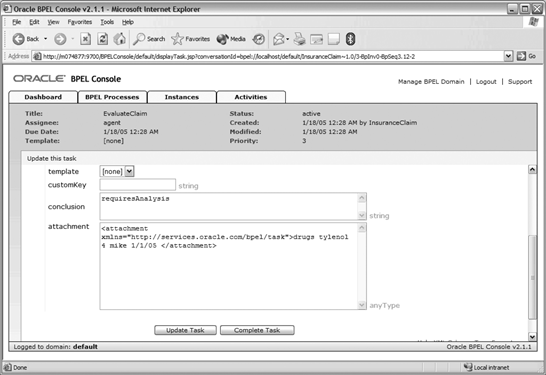Click in the attachment text area

229,266
